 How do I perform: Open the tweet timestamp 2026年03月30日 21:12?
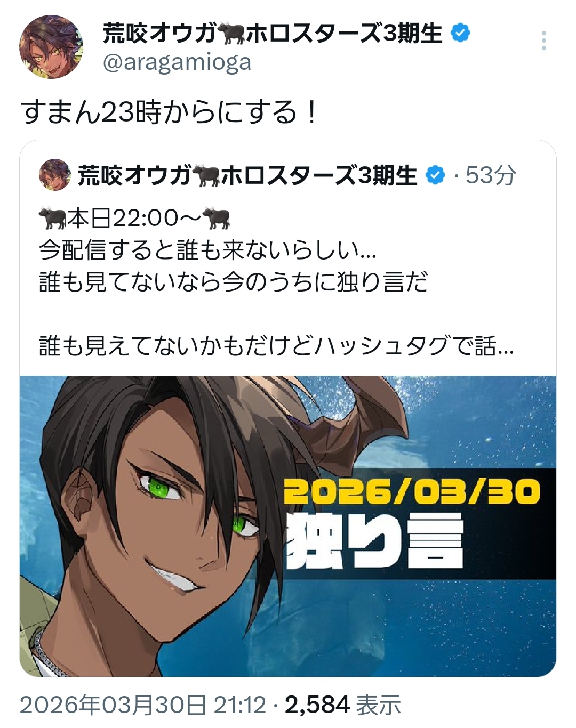pyautogui.click(x=143, y=705)
